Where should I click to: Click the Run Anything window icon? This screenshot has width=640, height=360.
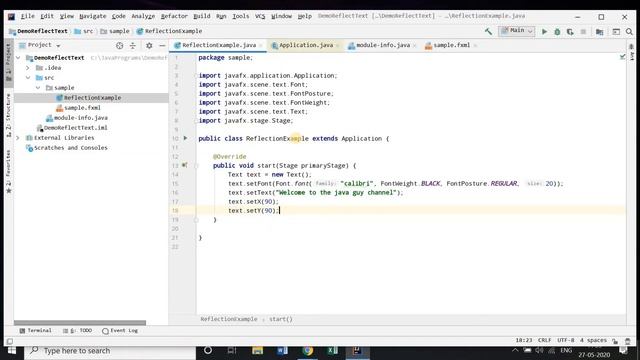[616, 31]
